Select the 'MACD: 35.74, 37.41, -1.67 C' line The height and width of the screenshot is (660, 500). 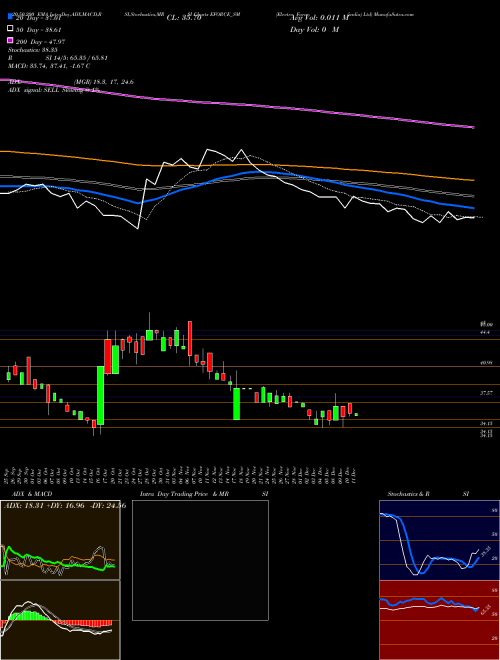click(x=49, y=66)
